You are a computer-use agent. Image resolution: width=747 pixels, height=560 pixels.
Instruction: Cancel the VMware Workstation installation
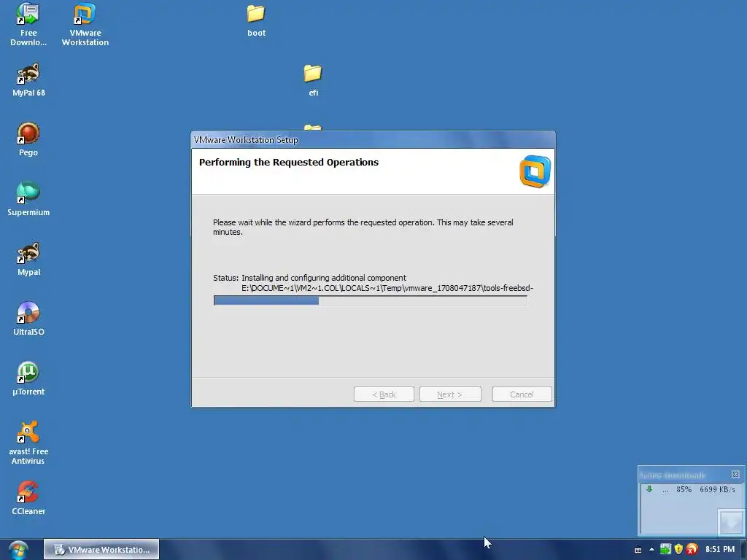(x=522, y=394)
